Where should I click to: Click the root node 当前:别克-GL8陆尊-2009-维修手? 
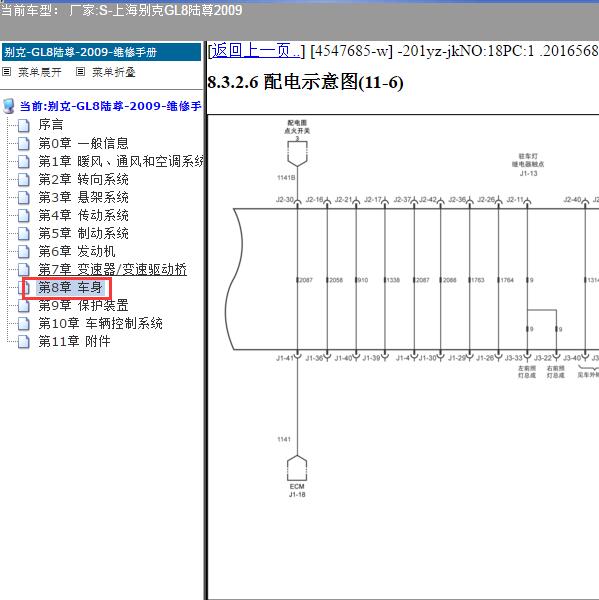(110, 106)
